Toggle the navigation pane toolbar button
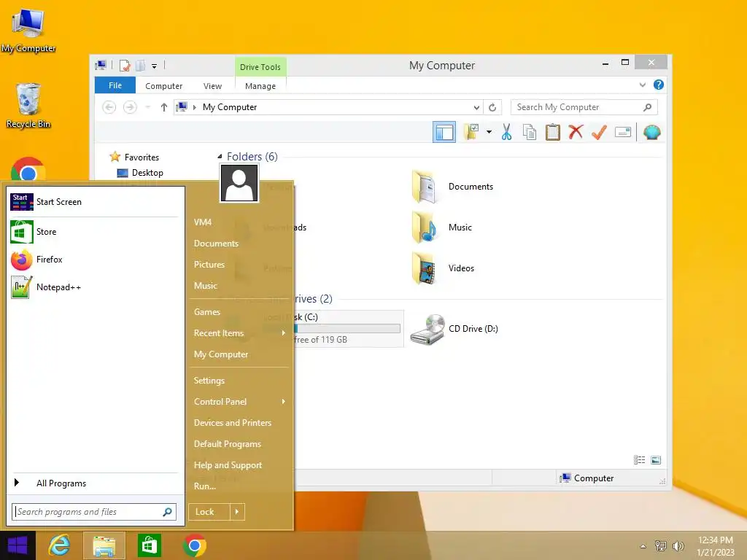Viewport: 747px width, 560px height. coord(444,132)
